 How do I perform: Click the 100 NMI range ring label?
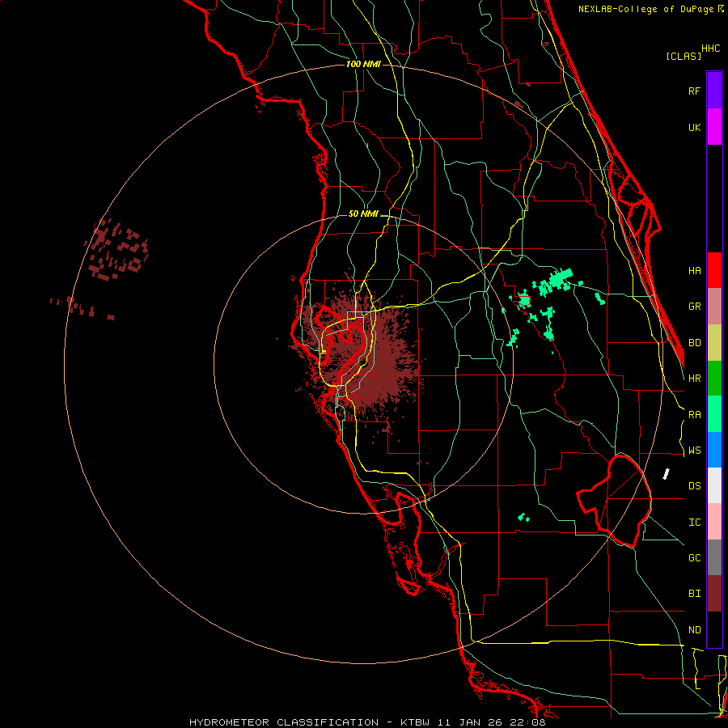click(x=363, y=64)
